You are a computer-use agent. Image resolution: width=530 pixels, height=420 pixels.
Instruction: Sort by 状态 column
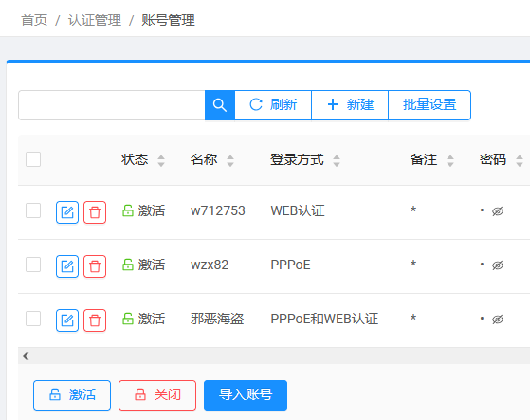tap(161, 160)
